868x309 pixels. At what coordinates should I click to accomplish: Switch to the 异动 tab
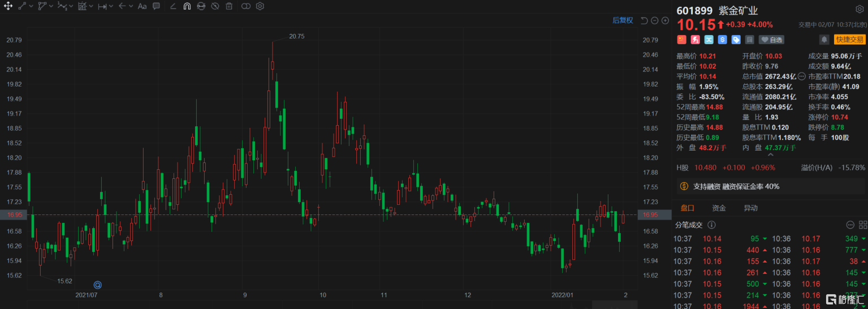pyautogui.click(x=750, y=208)
